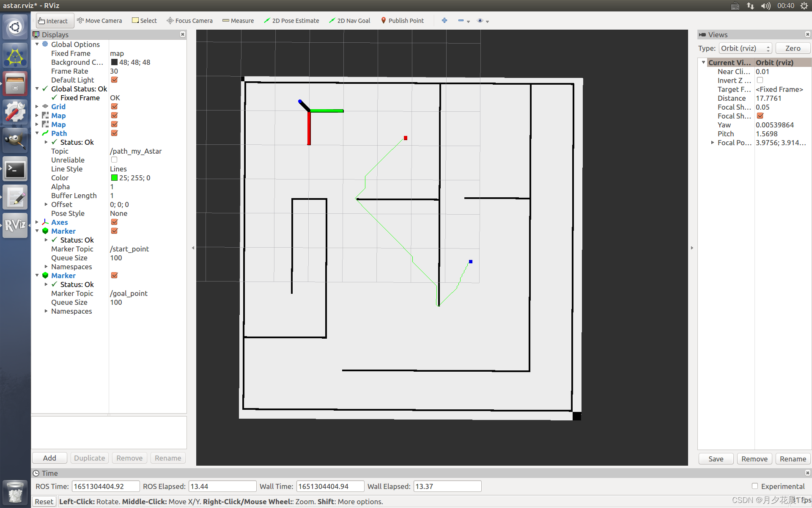This screenshot has height=508, width=812.
Task: Uncheck the Path display checkbox
Action: 114,133
